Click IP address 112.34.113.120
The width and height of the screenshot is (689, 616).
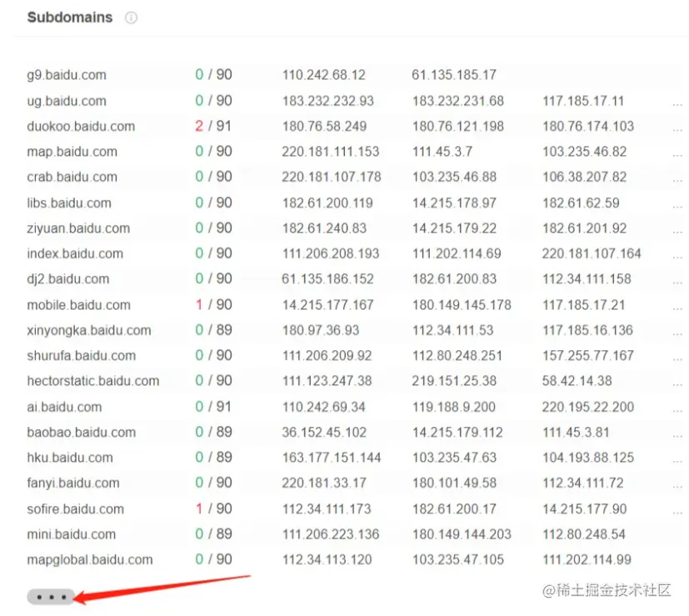327,559
